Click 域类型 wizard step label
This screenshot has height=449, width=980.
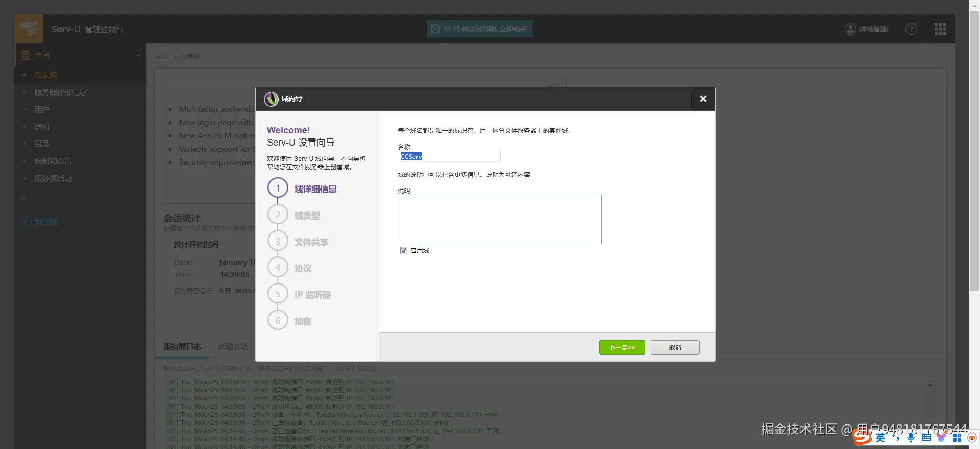pos(307,216)
